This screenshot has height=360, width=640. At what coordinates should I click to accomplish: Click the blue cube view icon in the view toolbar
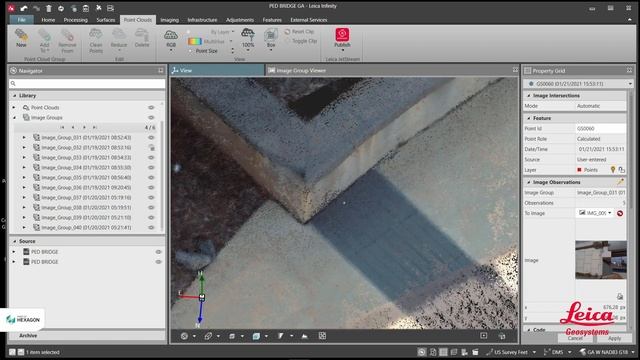(256, 336)
